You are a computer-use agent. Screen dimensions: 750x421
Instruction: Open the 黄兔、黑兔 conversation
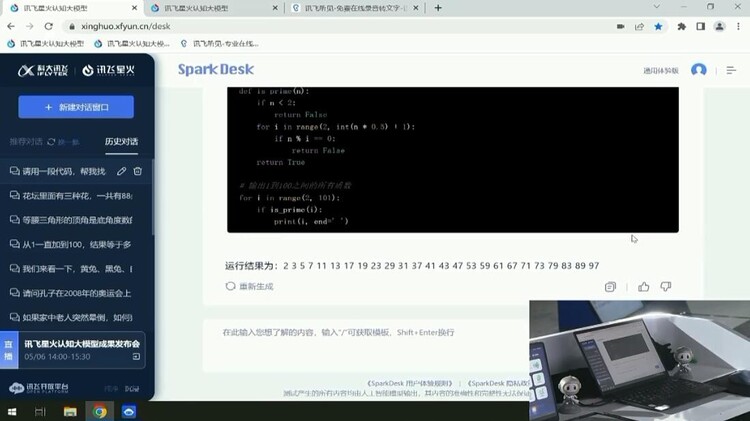72,269
